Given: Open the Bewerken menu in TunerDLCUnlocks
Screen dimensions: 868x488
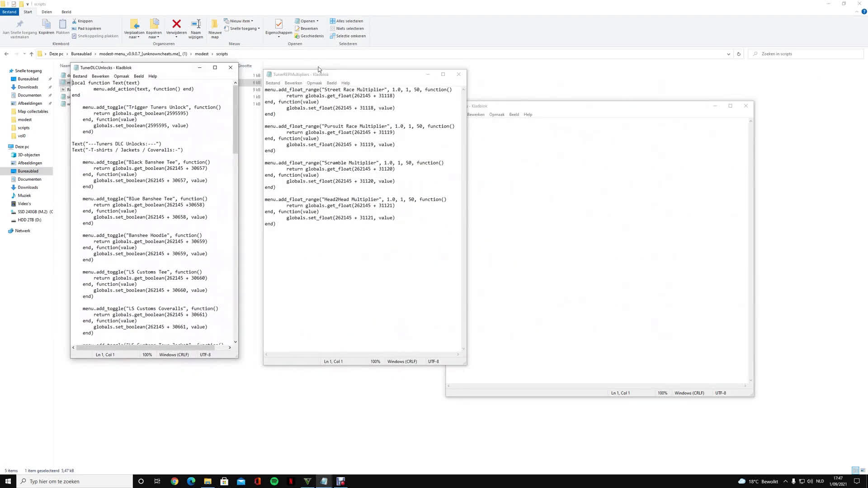Looking at the screenshot, I should (100, 76).
